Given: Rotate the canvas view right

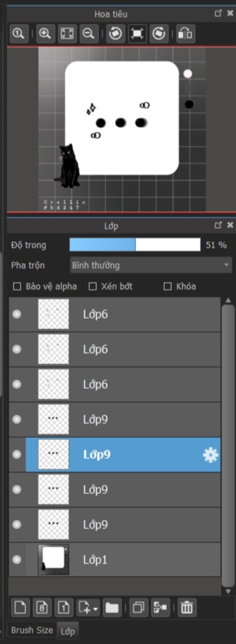Looking at the screenshot, I should 159,33.
